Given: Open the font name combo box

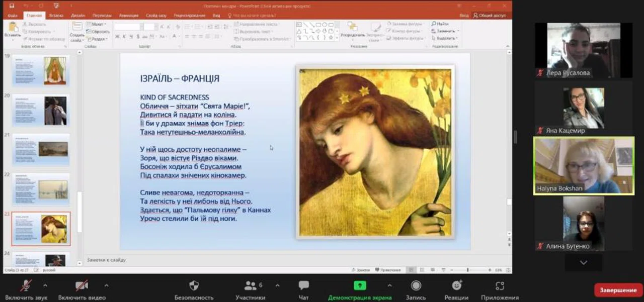Looking at the screenshot, I should tap(129, 27).
